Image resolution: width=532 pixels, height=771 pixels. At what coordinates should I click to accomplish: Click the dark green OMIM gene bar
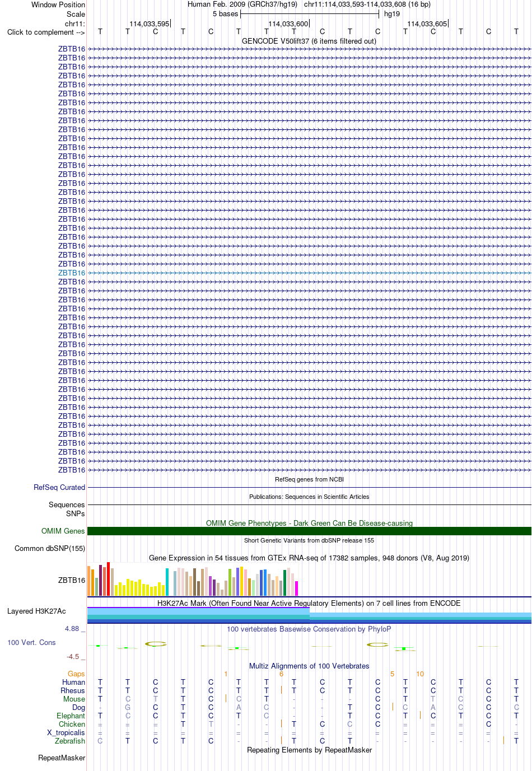point(309,531)
